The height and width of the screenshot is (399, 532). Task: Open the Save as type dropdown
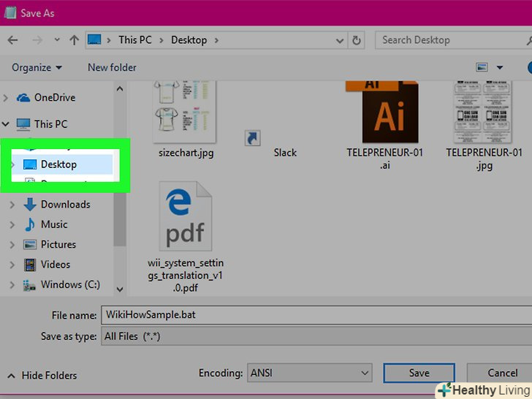[316, 336]
